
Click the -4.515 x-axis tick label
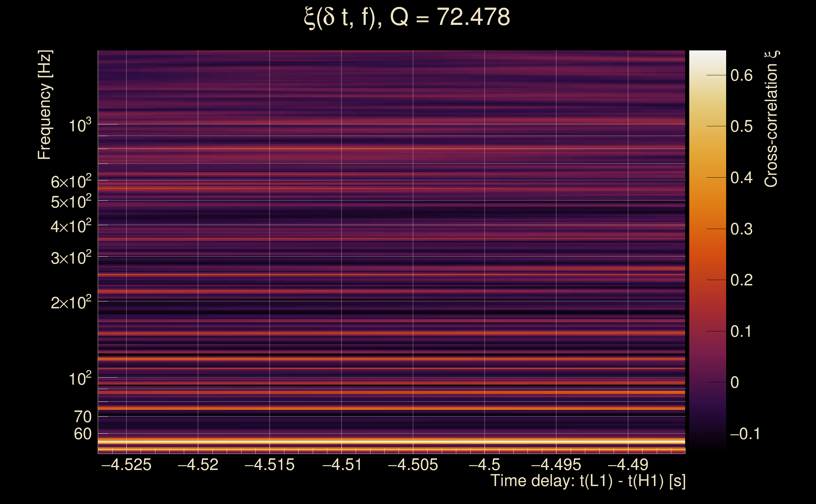click(270, 465)
